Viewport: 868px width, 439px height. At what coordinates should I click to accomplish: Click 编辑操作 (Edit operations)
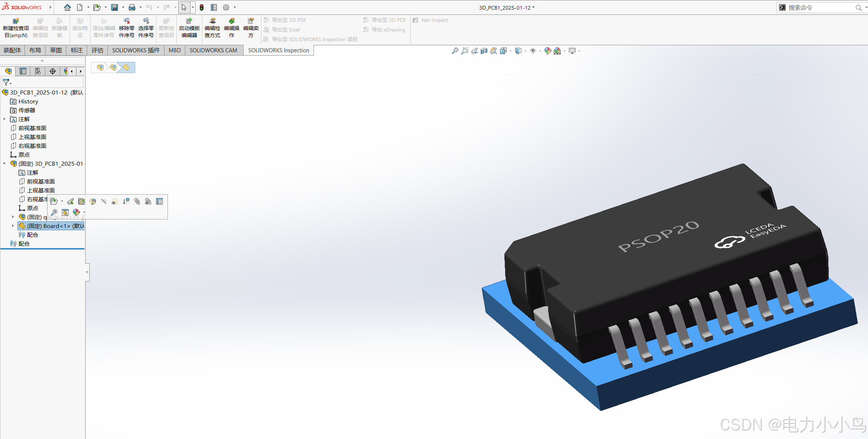pos(232,28)
